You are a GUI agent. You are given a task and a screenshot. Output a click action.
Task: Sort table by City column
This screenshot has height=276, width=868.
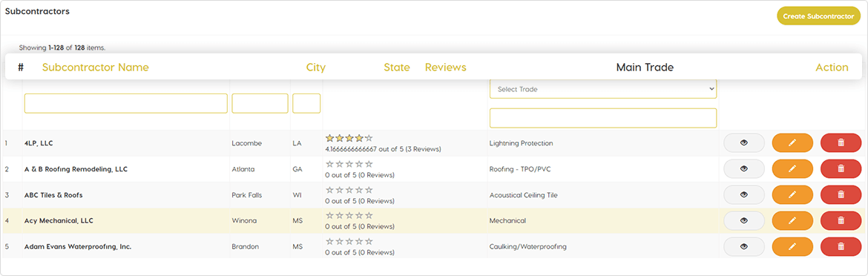[315, 68]
